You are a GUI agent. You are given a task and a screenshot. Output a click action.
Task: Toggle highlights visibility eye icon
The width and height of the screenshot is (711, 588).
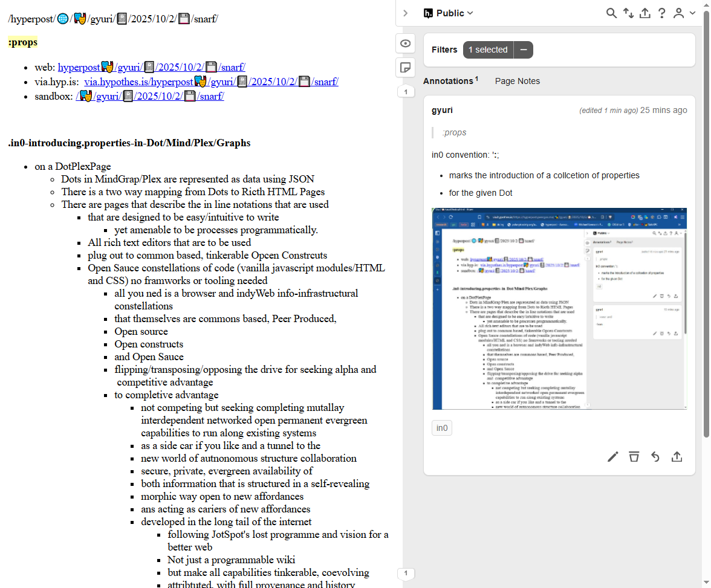(406, 44)
